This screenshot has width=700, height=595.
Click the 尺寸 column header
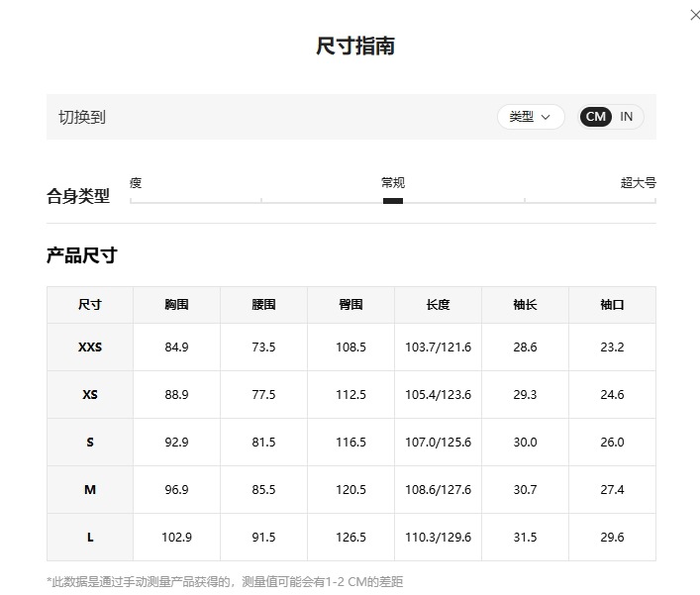(x=90, y=305)
